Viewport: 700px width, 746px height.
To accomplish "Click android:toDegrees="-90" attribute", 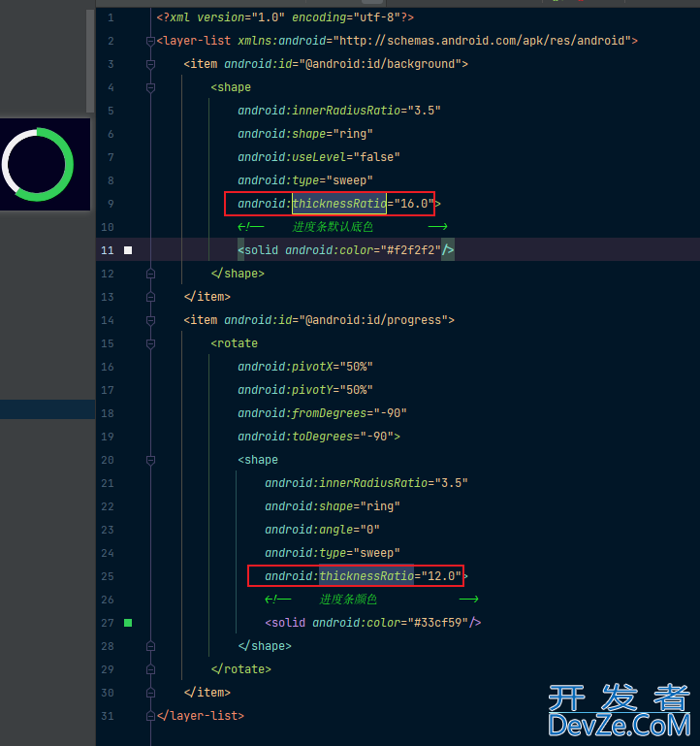I will tap(316, 437).
